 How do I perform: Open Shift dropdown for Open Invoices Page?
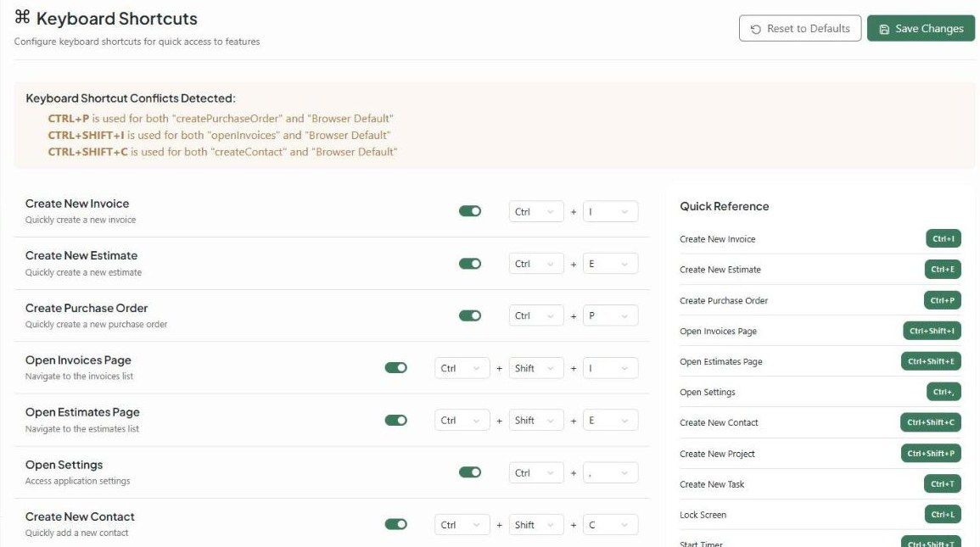tap(536, 368)
